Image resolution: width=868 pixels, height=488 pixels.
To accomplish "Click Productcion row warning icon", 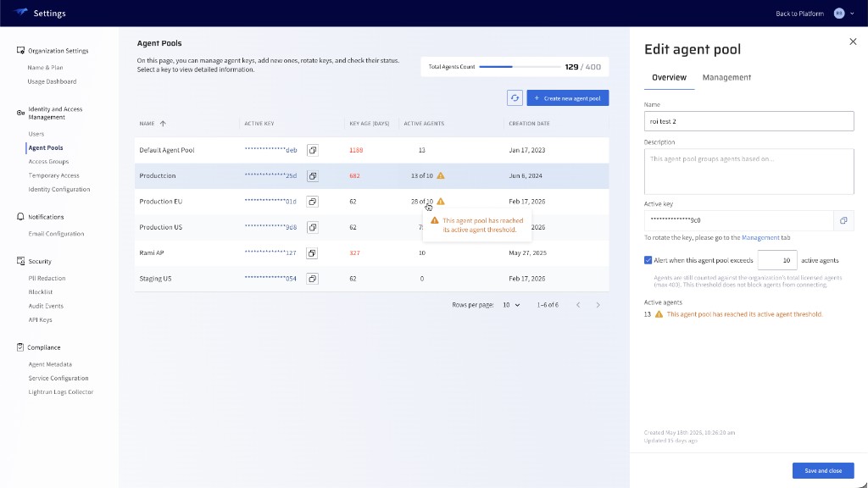I will [x=441, y=175].
